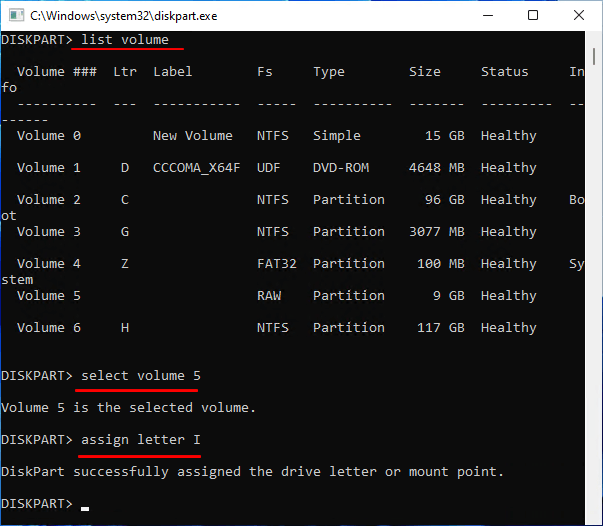This screenshot has width=603, height=526.
Task: Close the diskpart.exe window
Action: (x=578, y=15)
